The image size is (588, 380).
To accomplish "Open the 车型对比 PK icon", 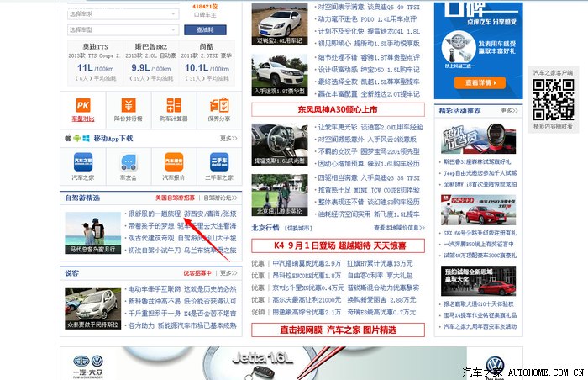I will coord(83,106).
